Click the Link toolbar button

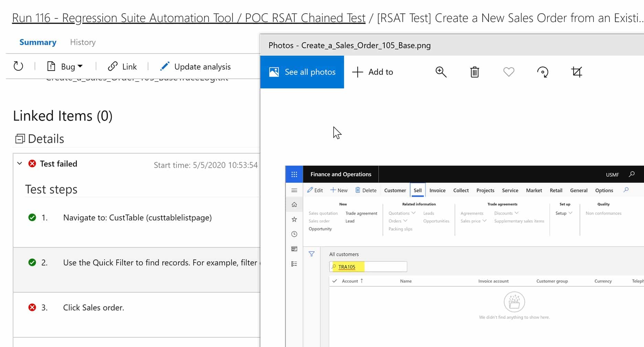tap(122, 66)
